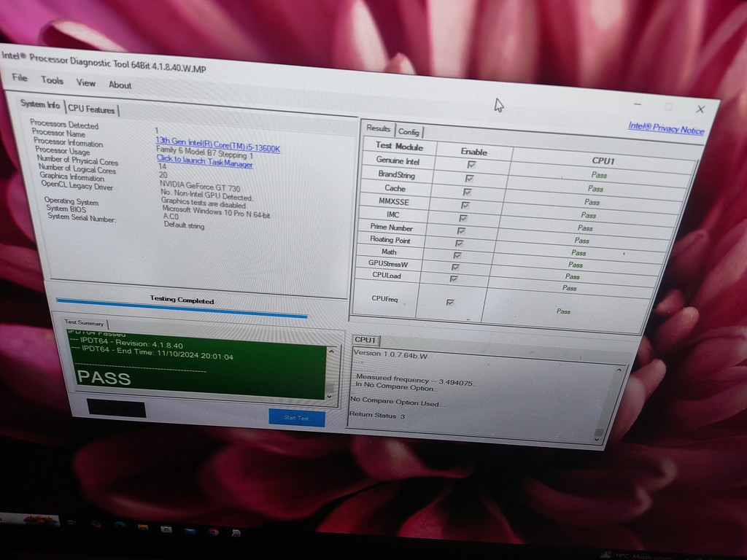Maximize the Processor Diagnostic Tool window
Image resolution: width=747 pixels, height=560 pixels.
point(669,106)
